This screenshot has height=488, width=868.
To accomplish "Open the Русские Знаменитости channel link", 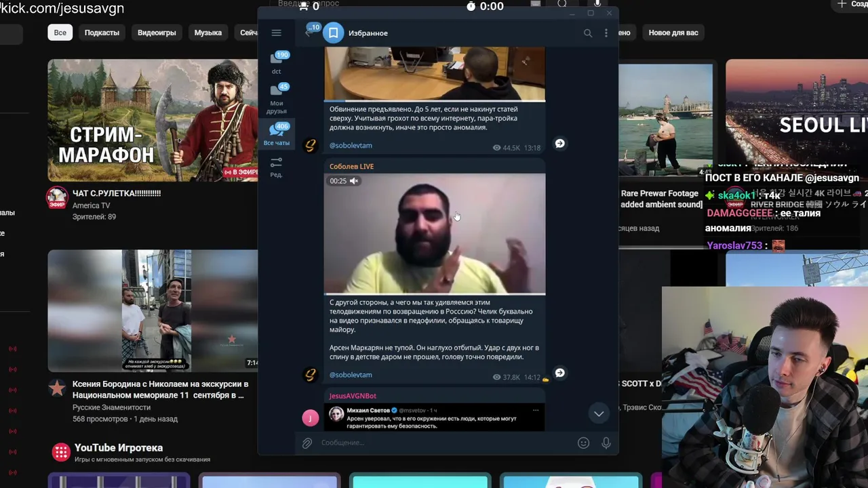I will [111, 407].
